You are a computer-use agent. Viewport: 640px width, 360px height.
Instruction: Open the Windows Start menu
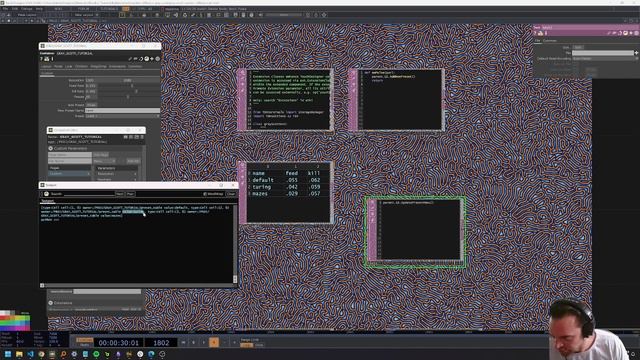tap(7, 354)
